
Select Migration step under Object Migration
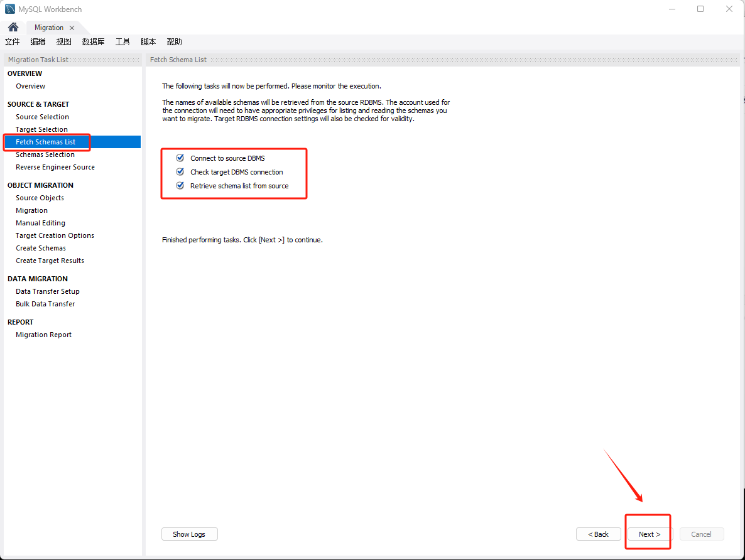(x=32, y=210)
